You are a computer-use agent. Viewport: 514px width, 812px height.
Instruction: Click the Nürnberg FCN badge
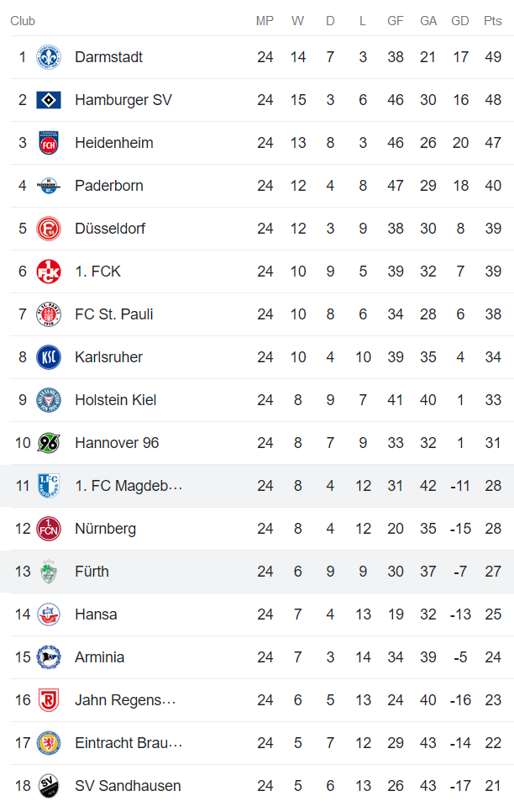tap(48, 528)
